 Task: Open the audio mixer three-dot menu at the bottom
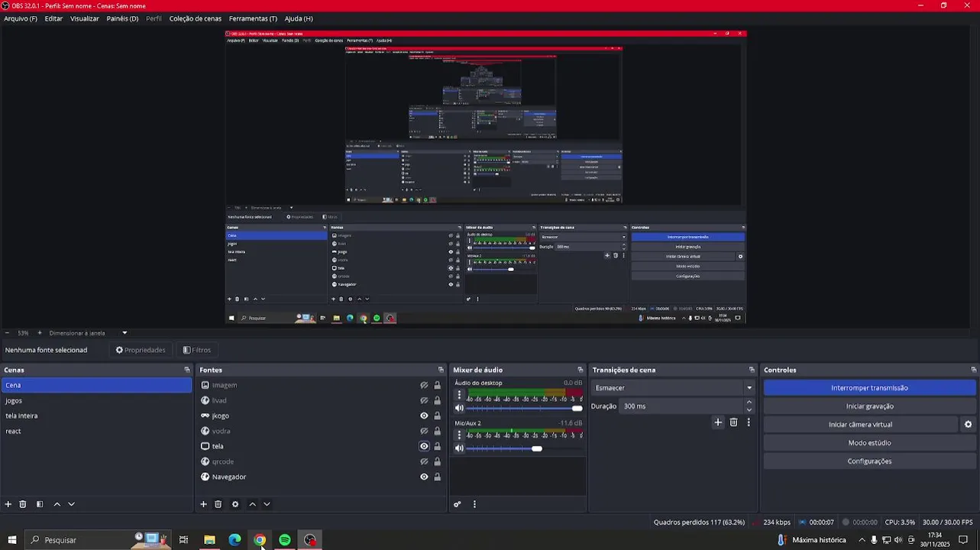(474, 504)
